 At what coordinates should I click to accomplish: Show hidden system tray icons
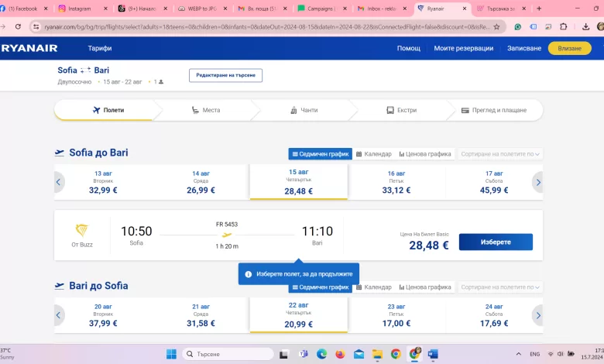pyautogui.click(x=519, y=354)
